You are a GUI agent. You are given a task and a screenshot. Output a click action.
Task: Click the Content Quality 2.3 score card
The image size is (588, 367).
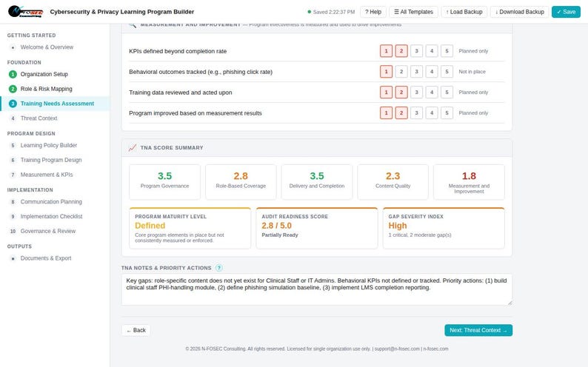pos(392,182)
